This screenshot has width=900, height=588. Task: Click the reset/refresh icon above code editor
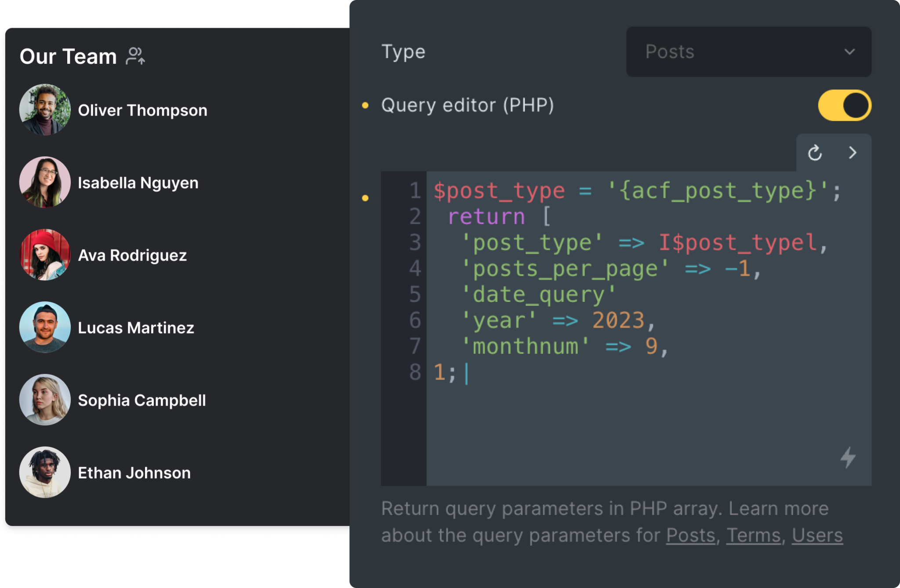815,153
